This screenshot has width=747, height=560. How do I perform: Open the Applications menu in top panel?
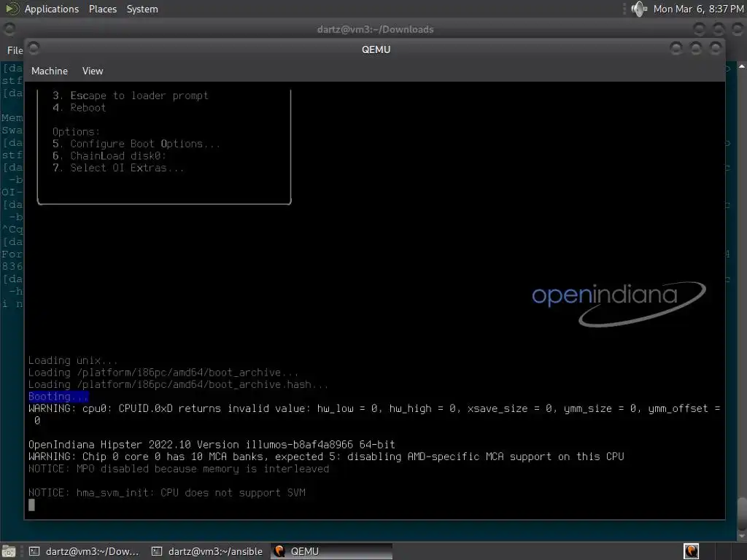coord(52,9)
